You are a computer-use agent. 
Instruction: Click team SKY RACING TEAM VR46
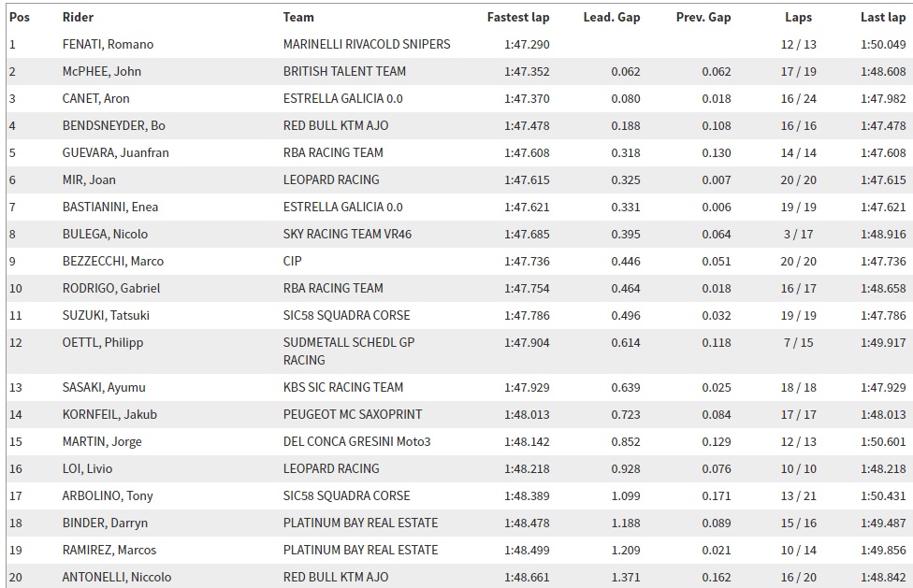click(347, 234)
